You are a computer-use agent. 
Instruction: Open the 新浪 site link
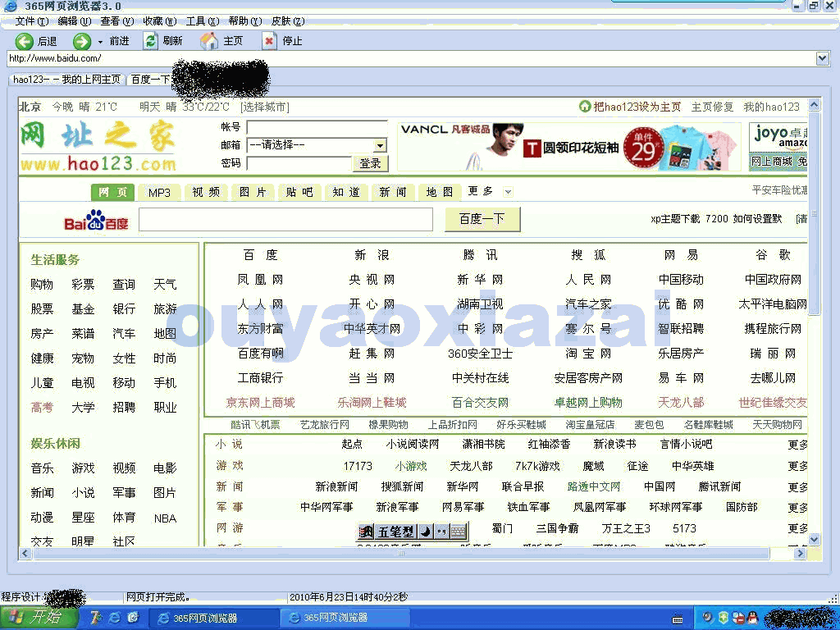pyautogui.click(x=372, y=255)
